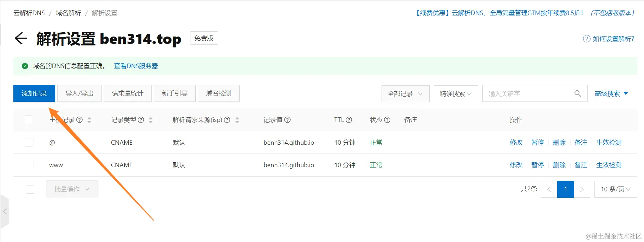
Task: Click 备注 for the www record
Action: click(x=581, y=165)
